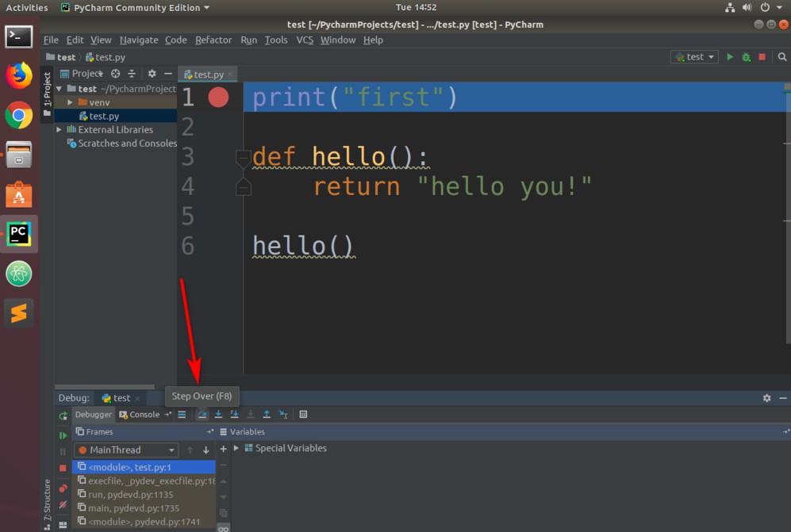Open the VCS menu
This screenshot has height=532, width=791.
coord(305,40)
